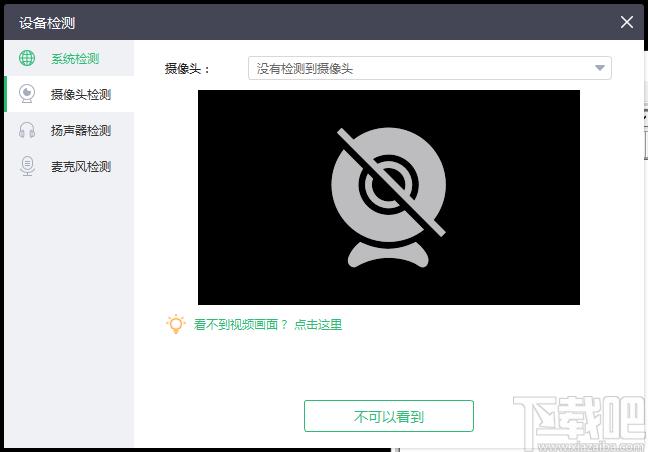Click the webcam icon in sidebar
This screenshot has height=452, width=648.
(27, 94)
